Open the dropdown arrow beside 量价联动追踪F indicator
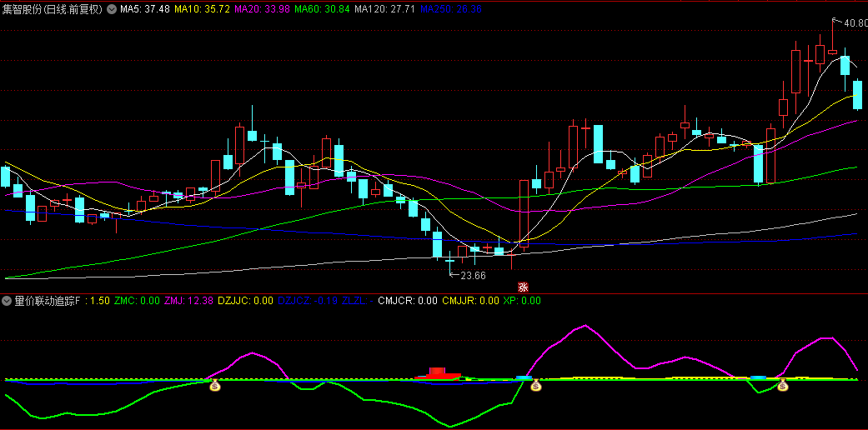This screenshot has height=430, width=868. (x=7, y=301)
